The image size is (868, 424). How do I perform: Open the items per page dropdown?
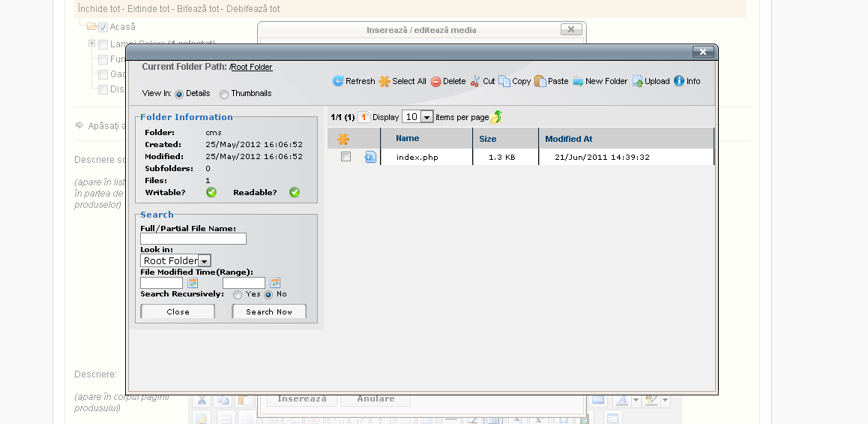[x=418, y=117]
